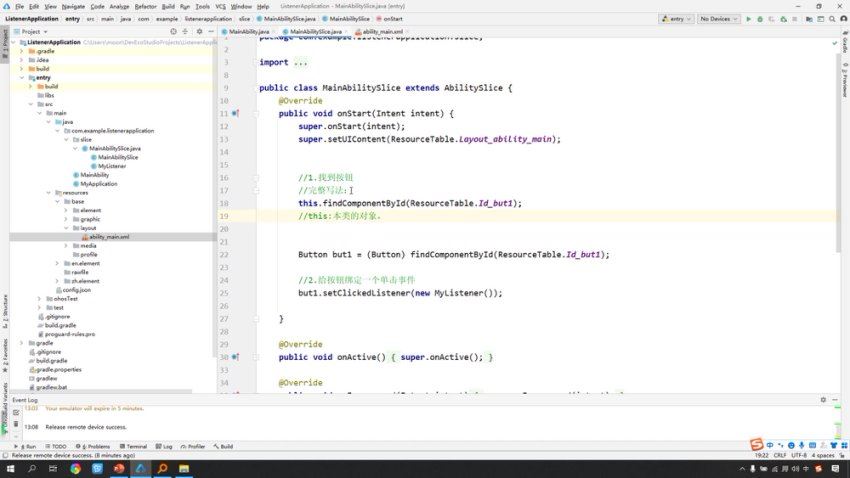Hide the Event Log panel
Image resolution: width=850 pixels, height=478 pixels.
tap(835, 399)
